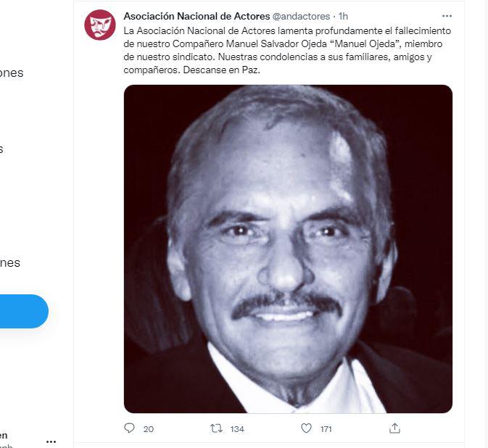Open the tweet's three-dot more menu
This screenshot has height=448, width=488.
coord(447,15)
